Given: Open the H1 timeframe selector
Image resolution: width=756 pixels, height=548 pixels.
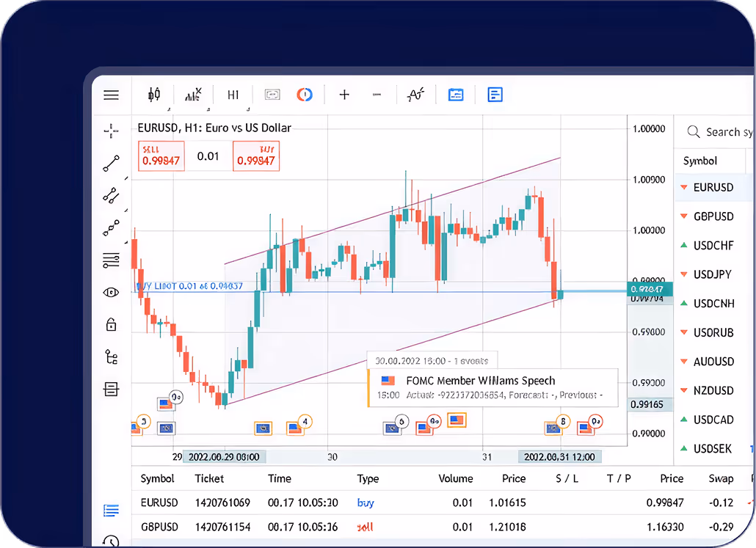Looking at the screenshot, I should click(233, 95).
